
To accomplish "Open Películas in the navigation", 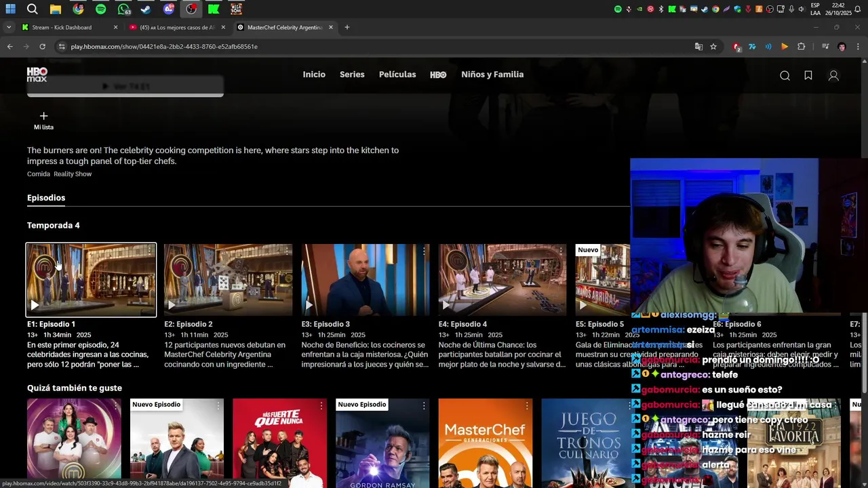I will point(397,75).
